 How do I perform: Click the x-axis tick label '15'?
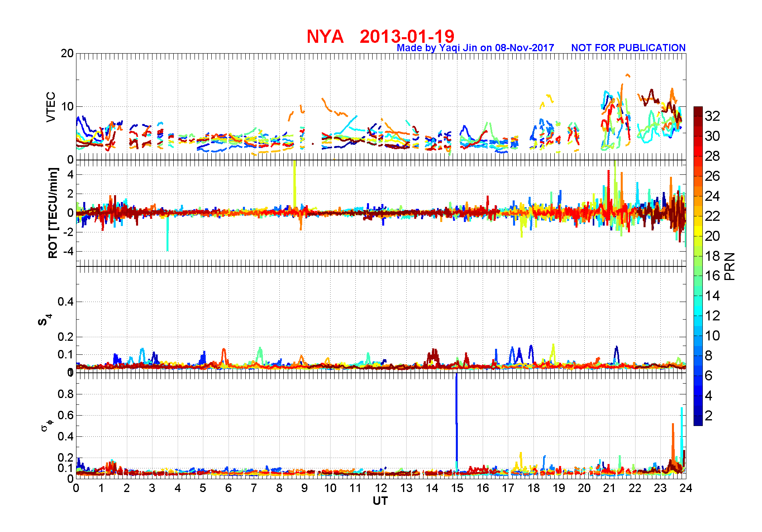tap(457, 488)
